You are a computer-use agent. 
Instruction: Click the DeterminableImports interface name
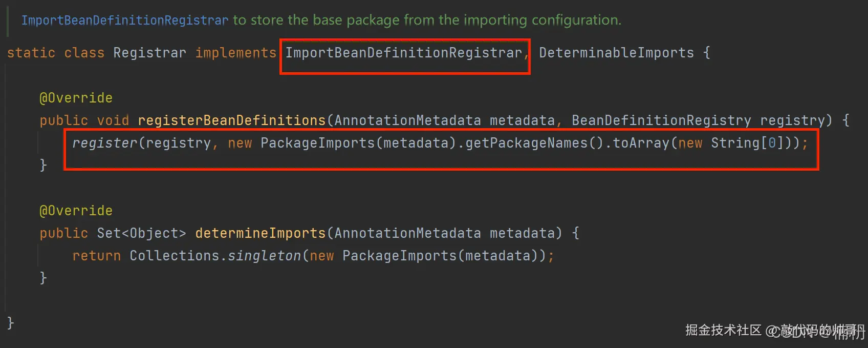616,53
